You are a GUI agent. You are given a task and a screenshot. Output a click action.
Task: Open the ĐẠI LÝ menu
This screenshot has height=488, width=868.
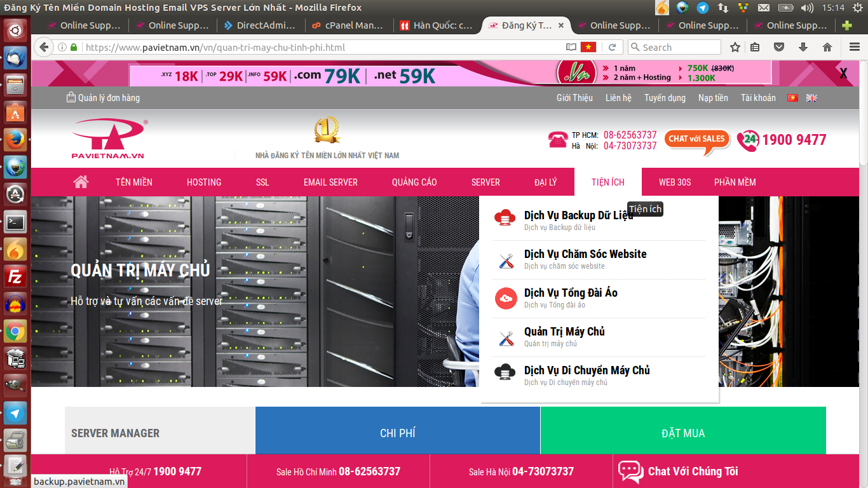545,182
